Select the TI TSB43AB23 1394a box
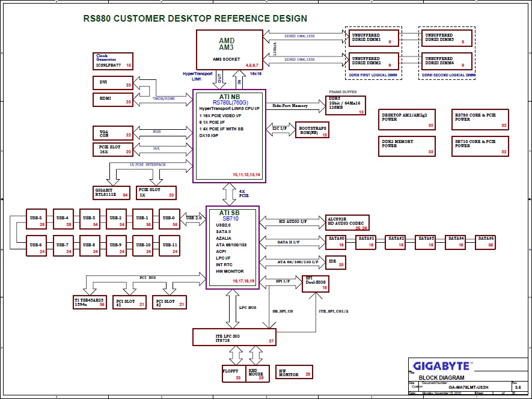 click(x=90, y=302)
